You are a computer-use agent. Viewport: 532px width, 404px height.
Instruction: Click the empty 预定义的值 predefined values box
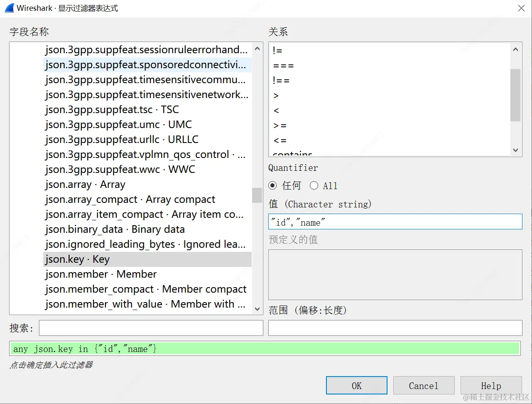(x=395, y=275)
